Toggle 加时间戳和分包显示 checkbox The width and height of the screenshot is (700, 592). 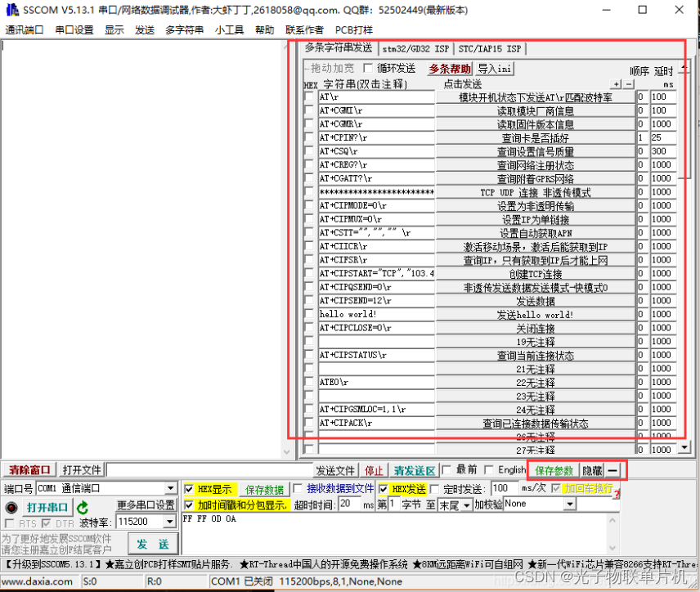[189, 505]
